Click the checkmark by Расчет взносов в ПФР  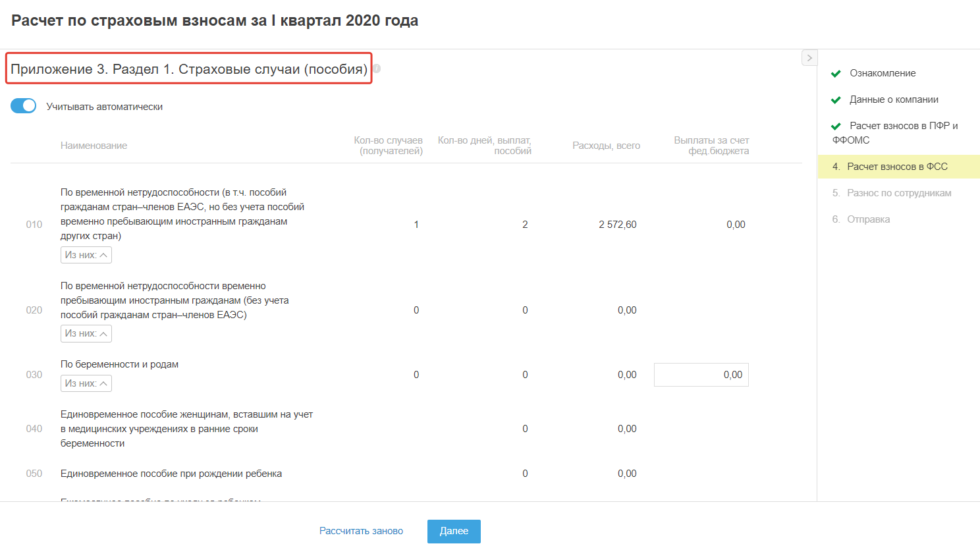click(836, 126)
